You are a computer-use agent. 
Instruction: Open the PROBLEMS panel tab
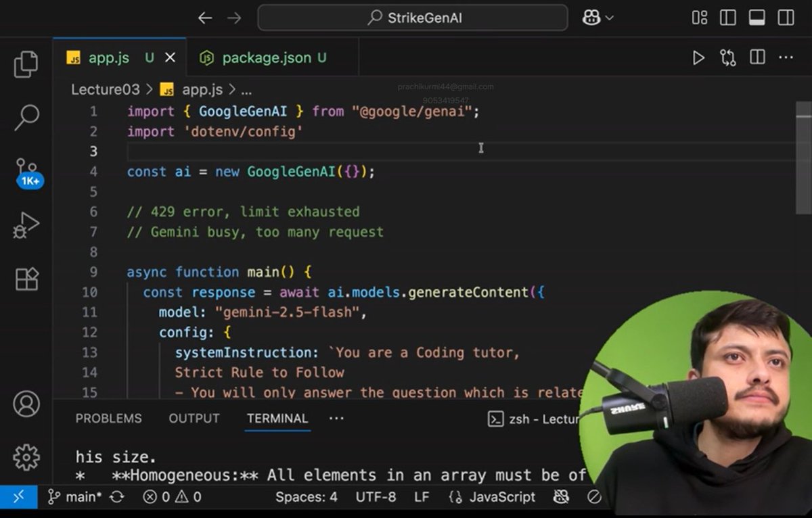(108, 419)
